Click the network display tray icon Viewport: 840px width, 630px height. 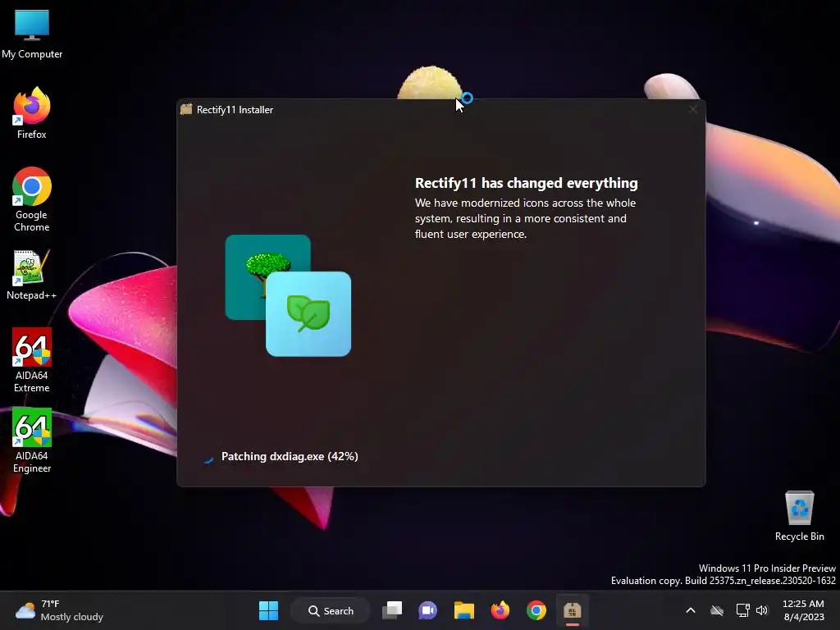[742, 610]
